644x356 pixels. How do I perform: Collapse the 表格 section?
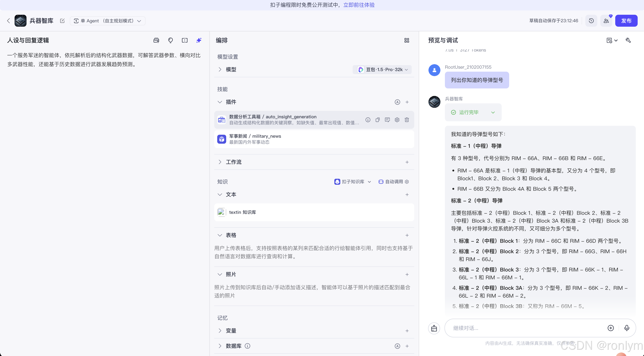click(x=220, y=235)
